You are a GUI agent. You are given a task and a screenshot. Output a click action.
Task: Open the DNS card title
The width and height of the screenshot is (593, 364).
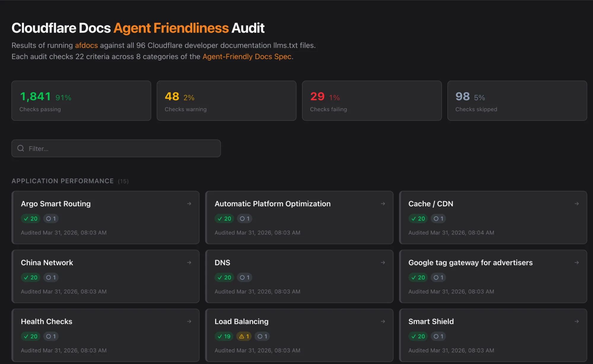[x=222, y=263]
